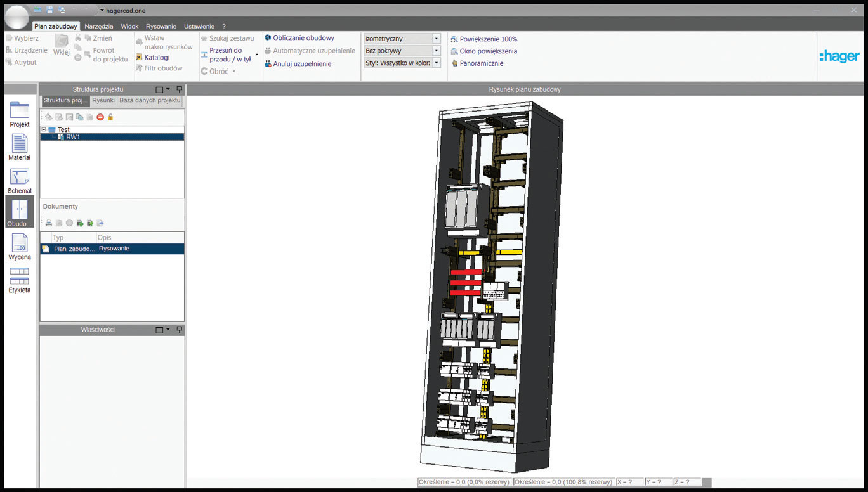Image resolution: width=868 pixels, height=492 pixels.
Task: Open the Bez pokrywy dropdown
Action: (436, 51)
